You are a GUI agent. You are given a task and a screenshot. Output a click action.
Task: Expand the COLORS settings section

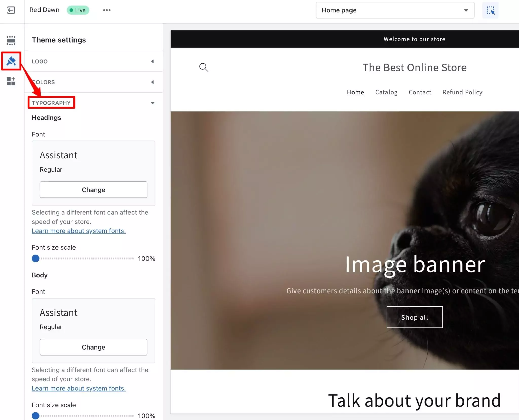point(93,82)
